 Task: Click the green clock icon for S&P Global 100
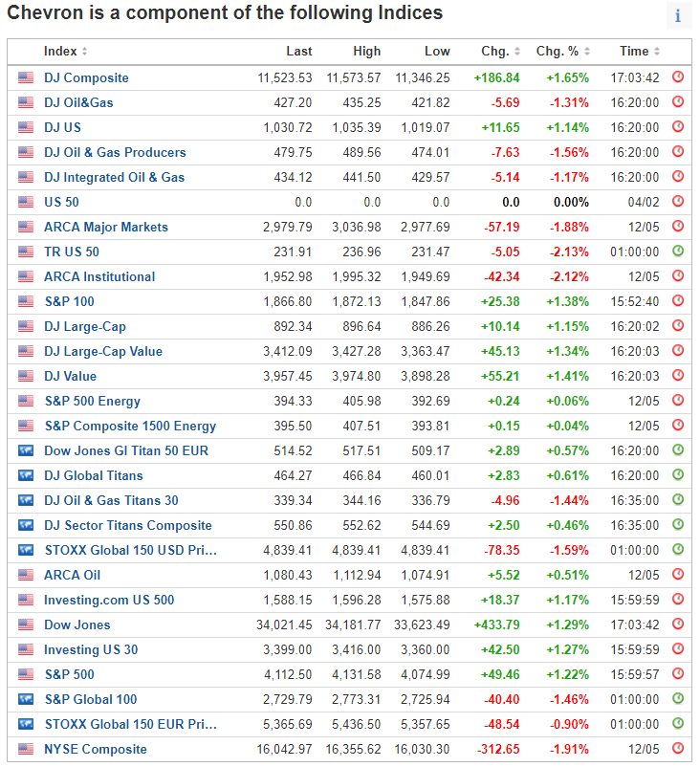678,699
